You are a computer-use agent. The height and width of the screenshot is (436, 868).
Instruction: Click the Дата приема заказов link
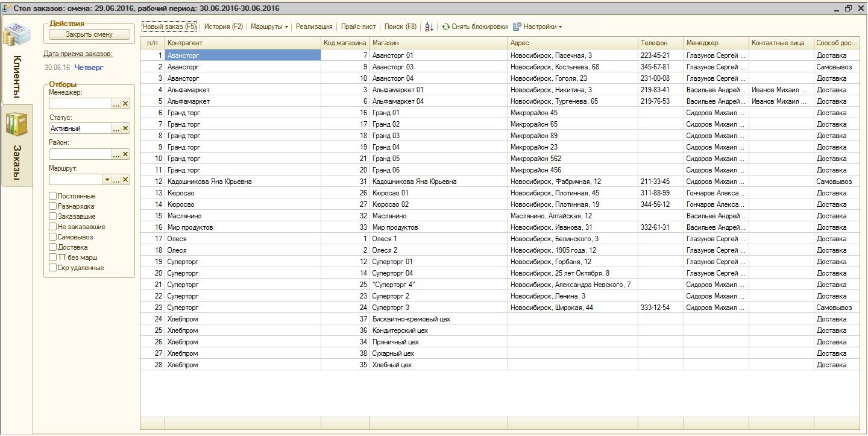78,54
